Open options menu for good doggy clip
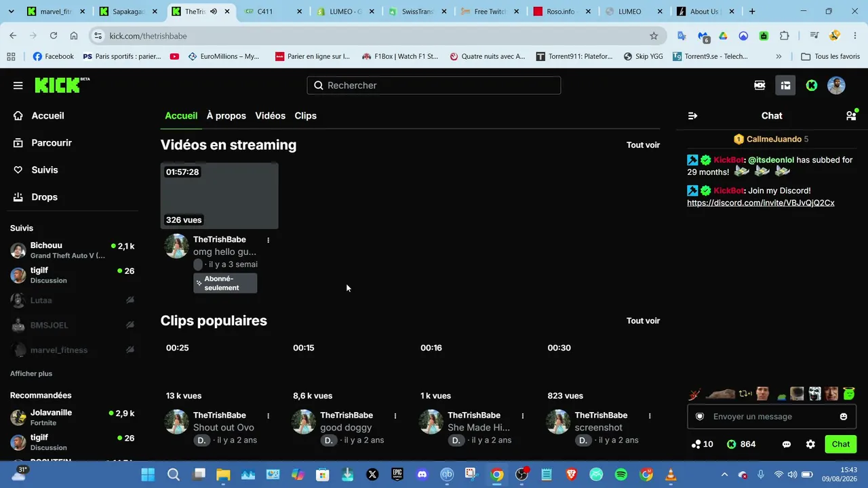The width and height of the screenshot is (868, 488). point(395,415)
